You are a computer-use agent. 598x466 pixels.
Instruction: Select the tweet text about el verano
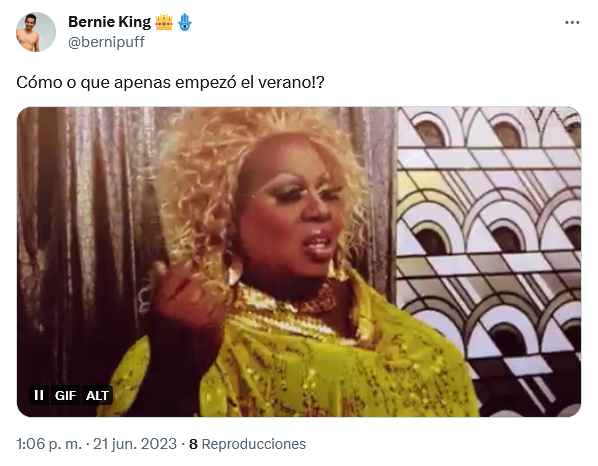coord(170,82)
